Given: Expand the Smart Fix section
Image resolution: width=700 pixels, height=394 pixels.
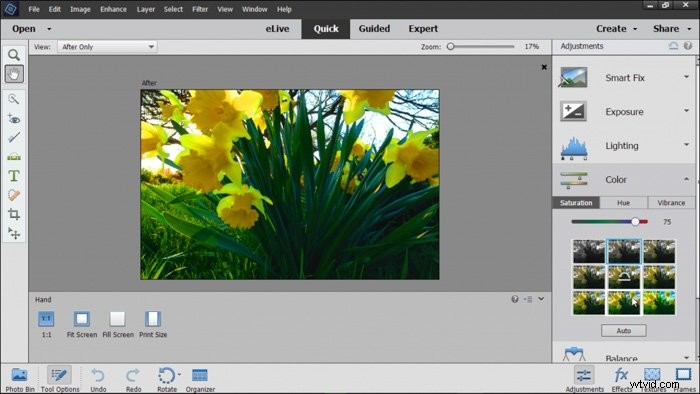Looking at the screenshot, I should coord(686,77).
